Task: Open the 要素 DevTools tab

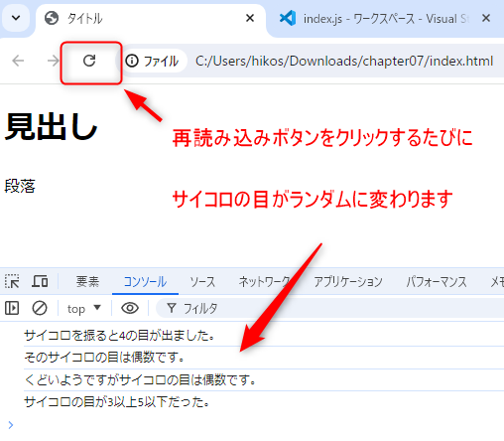Action: pyautogui.click(x=87, y=282)
